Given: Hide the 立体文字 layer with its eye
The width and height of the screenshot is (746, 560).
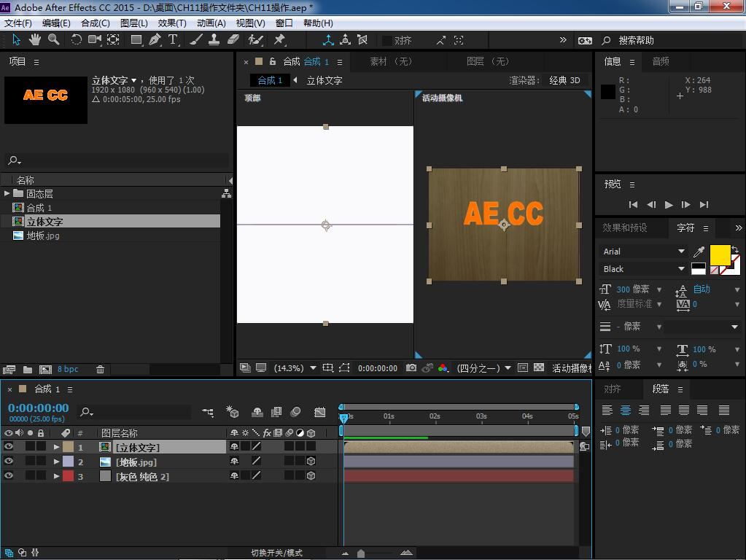Looking at the screenshot, I should click(9, 446).
